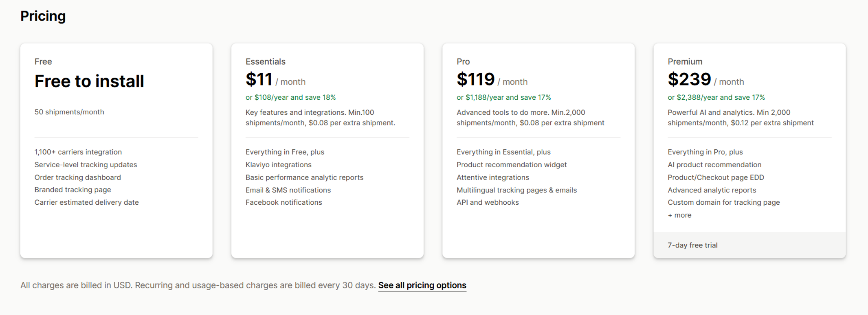Image resolution: width=868 pixels, height=315 pixels.
Task: Click the Premium plan name
Action: coord(685,61)
